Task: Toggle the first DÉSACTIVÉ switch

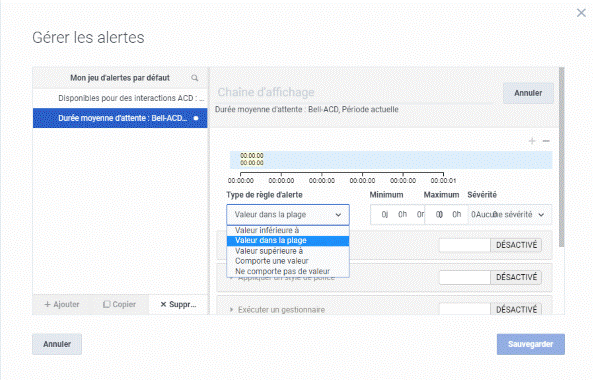Action: (490, 245)
